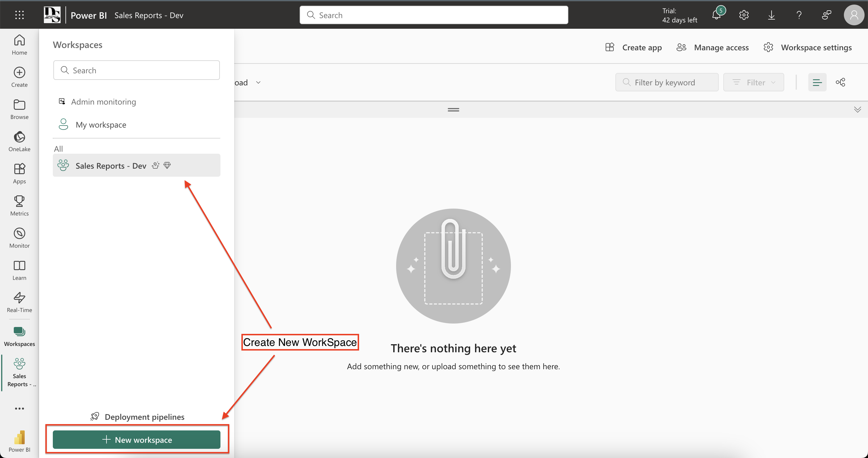
Task: Click Create app
Action: coord(633,47)
